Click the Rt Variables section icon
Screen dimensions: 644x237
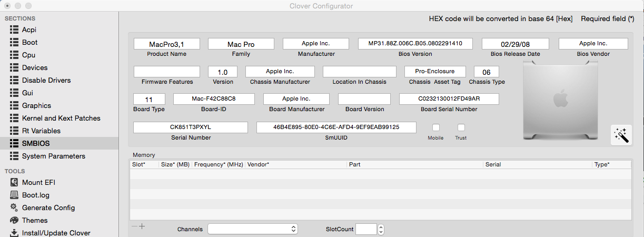coord(14,131)
